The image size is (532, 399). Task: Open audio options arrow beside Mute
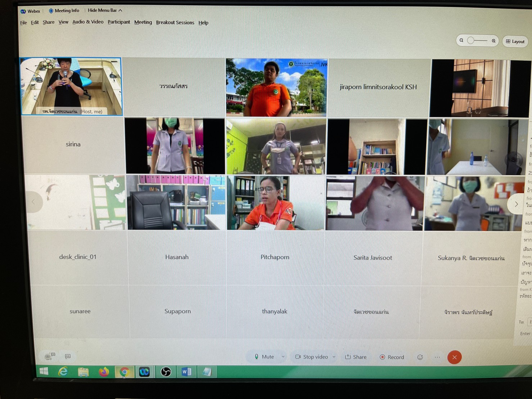(283, 357)
